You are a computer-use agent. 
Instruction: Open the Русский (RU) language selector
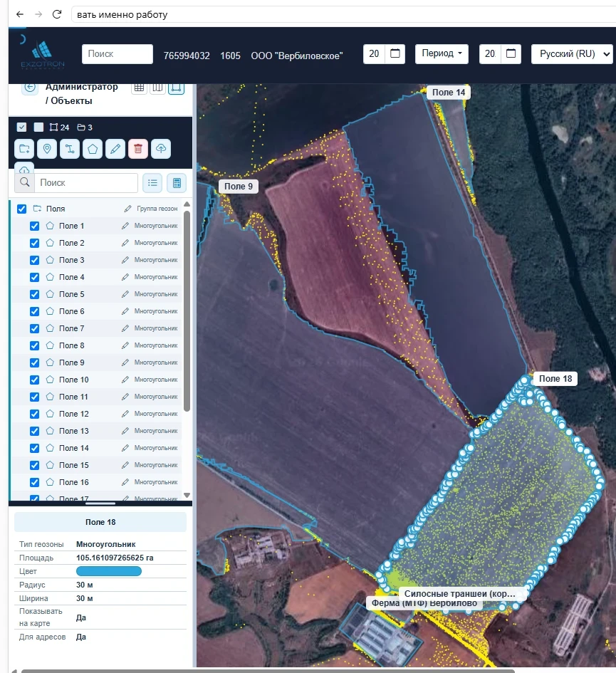(572, 54)
